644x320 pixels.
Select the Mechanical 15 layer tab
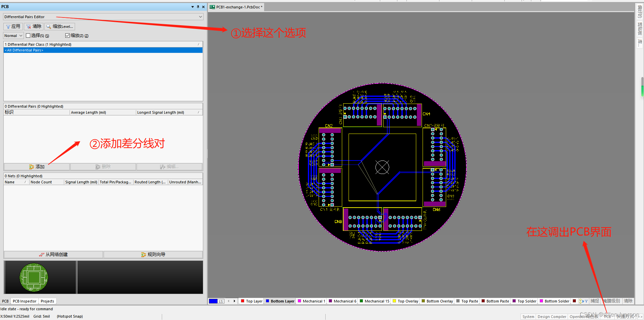[x=374, y=301]
